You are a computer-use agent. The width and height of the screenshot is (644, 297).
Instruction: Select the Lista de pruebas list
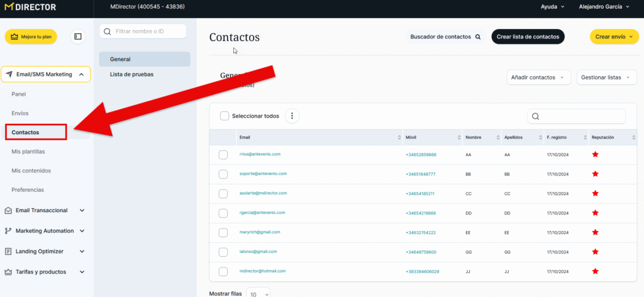tap(131, 74)
